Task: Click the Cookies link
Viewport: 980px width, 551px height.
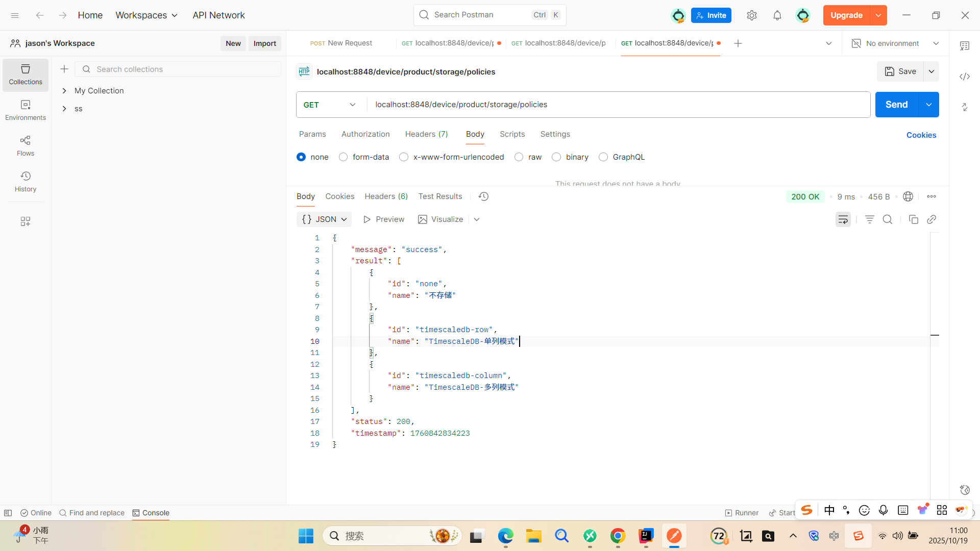Action: point(921,135)
